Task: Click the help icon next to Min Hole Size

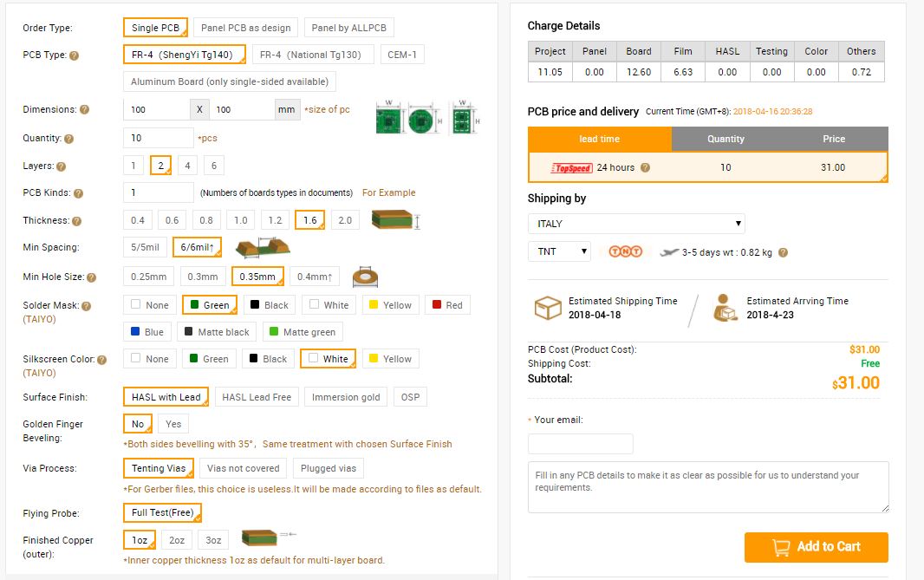Action: pos(91,277)
